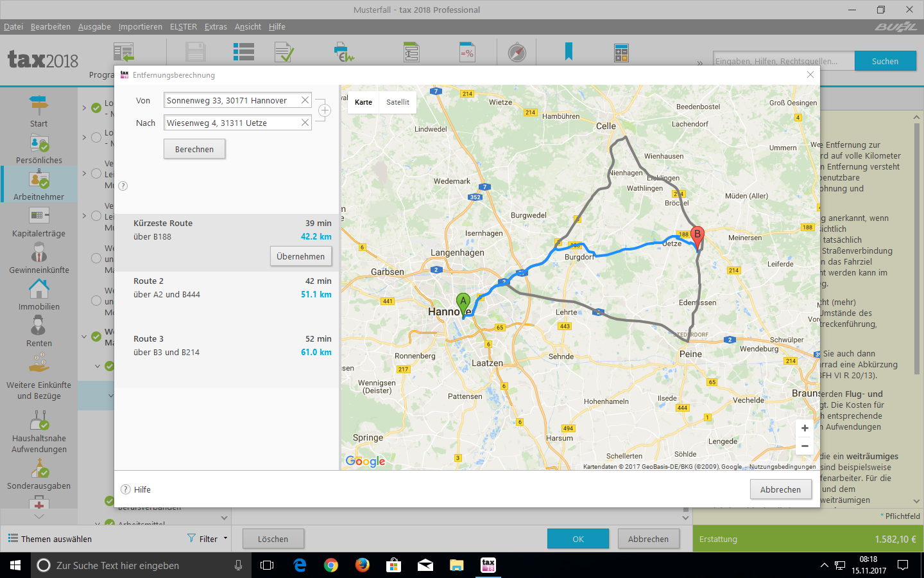
Task: Open Kapitalerträge in the sidebar
Action: tap(38, 222)
